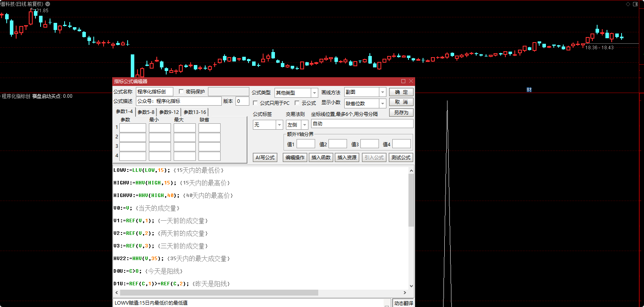The image size is (644, 307).
Task: Open the 参数13-16 tab
Action: [195, 112]
